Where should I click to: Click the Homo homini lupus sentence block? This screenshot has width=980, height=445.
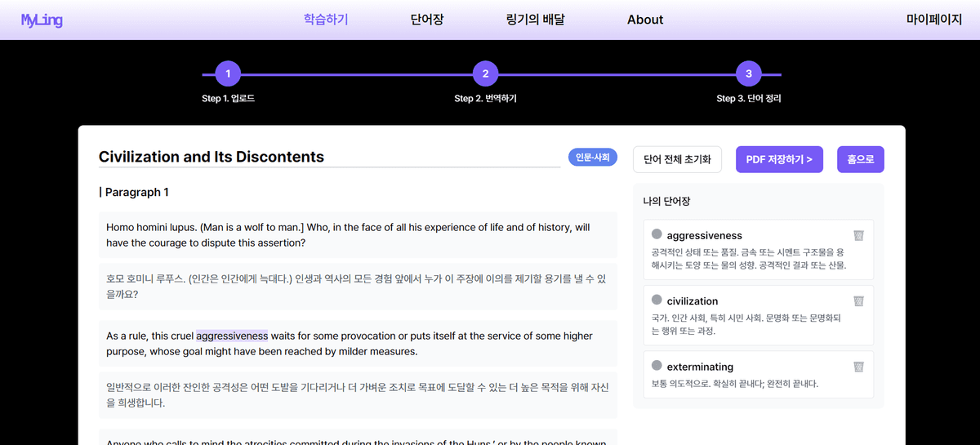(358, 234)
